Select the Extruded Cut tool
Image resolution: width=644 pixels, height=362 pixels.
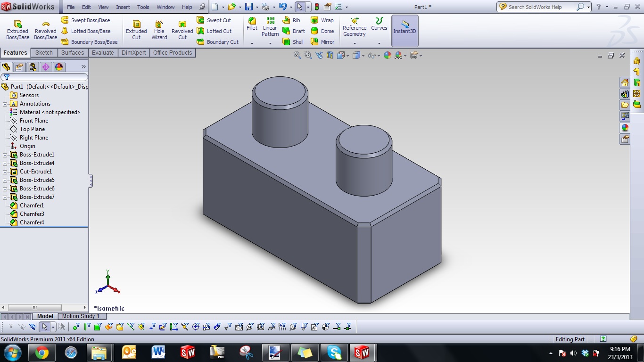click(136, 30)
